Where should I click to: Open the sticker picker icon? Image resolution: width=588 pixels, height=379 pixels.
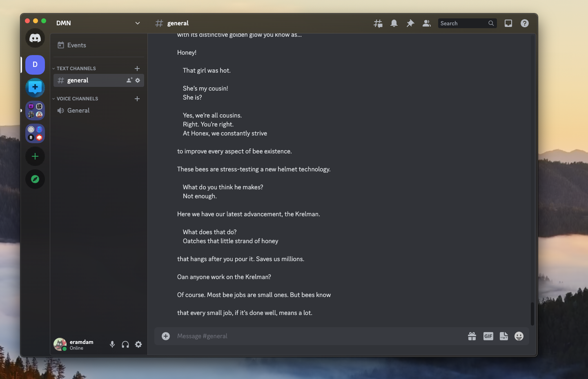coord(504,336)
